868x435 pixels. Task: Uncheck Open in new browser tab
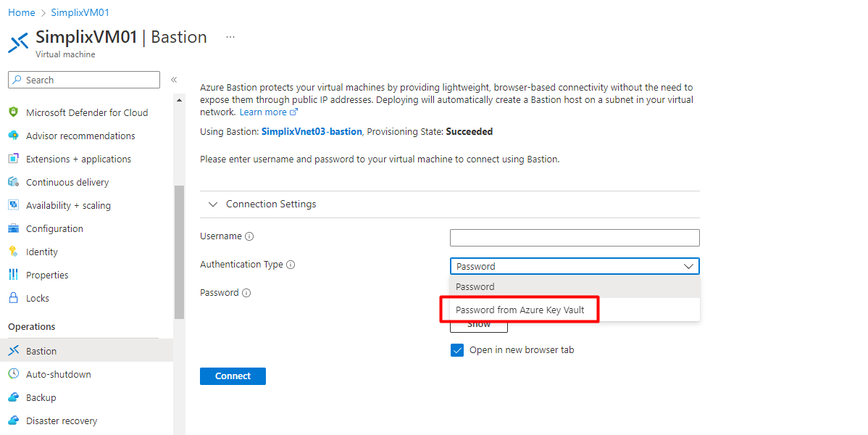[457, 350]
